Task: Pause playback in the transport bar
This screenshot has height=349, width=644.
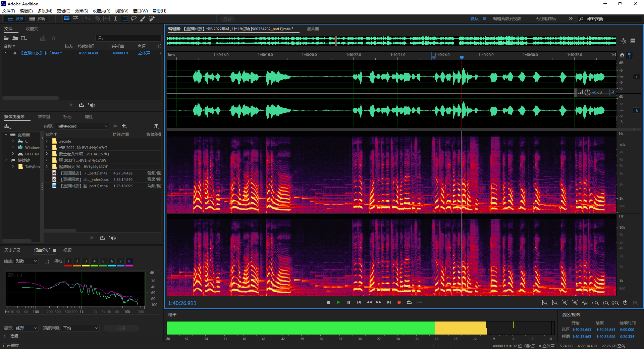Action: pyautogui.click(x=349, y=302)
